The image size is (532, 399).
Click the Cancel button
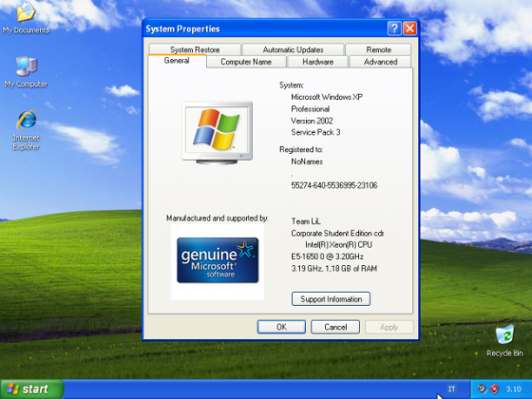[x=336, y=327]
